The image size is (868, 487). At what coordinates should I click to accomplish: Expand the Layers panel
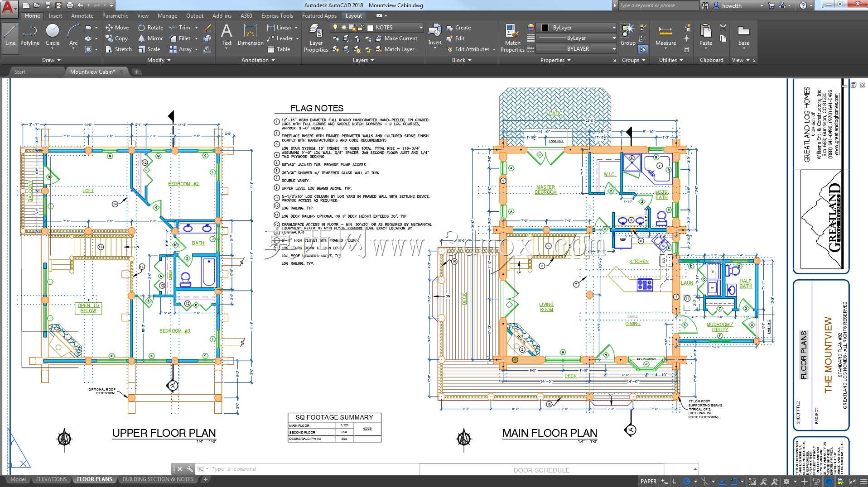click(364, 60)
